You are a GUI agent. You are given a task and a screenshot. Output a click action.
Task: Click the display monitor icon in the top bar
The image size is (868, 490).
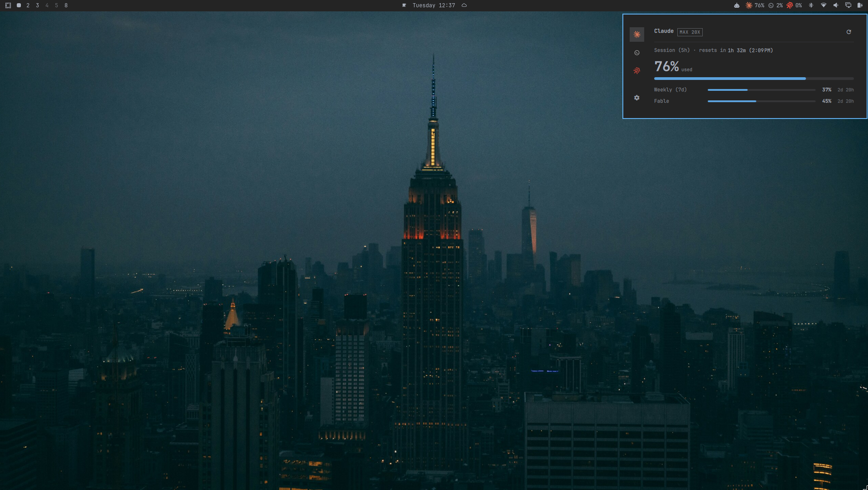(x=848, y=5)
